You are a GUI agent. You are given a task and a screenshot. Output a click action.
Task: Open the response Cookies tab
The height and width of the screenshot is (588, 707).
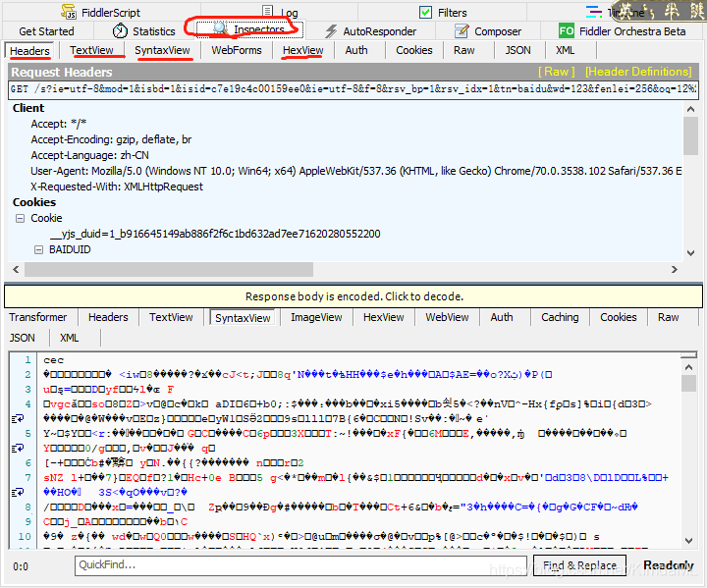(x=619, y=317)
